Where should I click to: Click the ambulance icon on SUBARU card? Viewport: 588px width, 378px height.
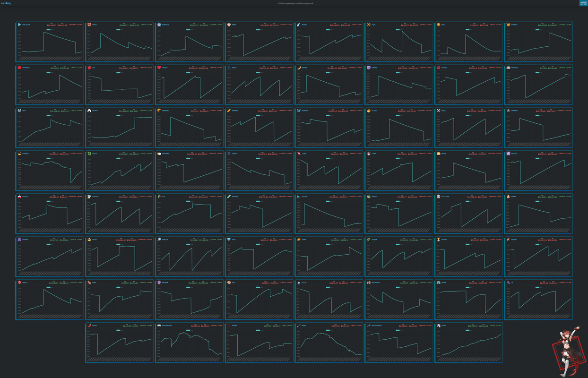pyautogui.click(x=509, y=68)
